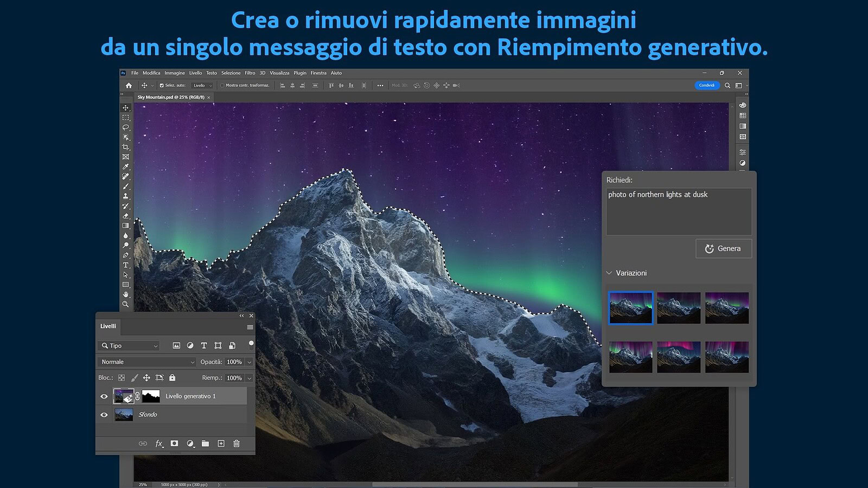Hide the 'Sfondo' layer
Screen dimensions: 868x488
tap(104, 415)
